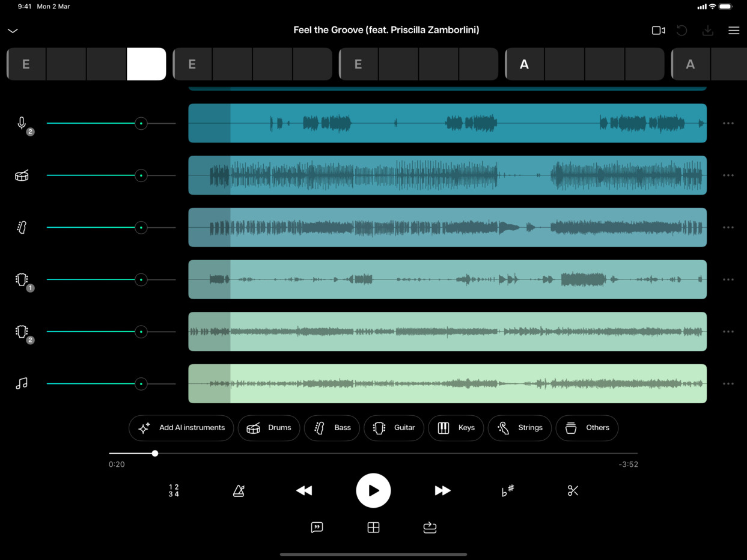
Task: Tap the Add AI instruments button
Action: pyautogui.click(x=181, y=428)
